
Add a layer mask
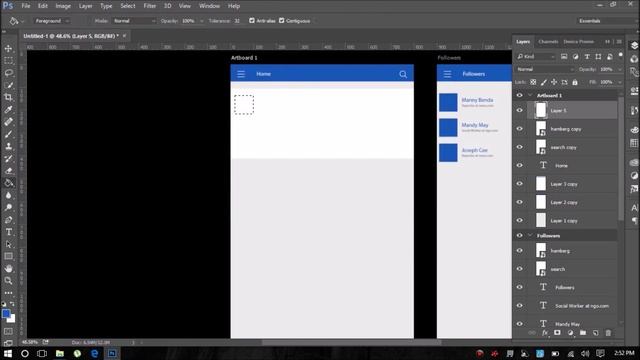pos(557,333)
